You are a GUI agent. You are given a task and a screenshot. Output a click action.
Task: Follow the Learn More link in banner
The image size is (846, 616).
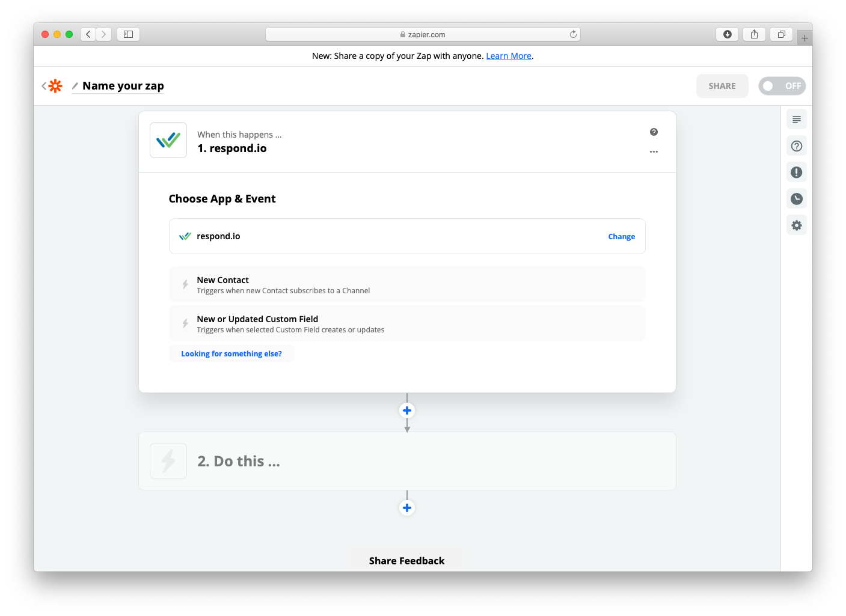click(509, 56)
